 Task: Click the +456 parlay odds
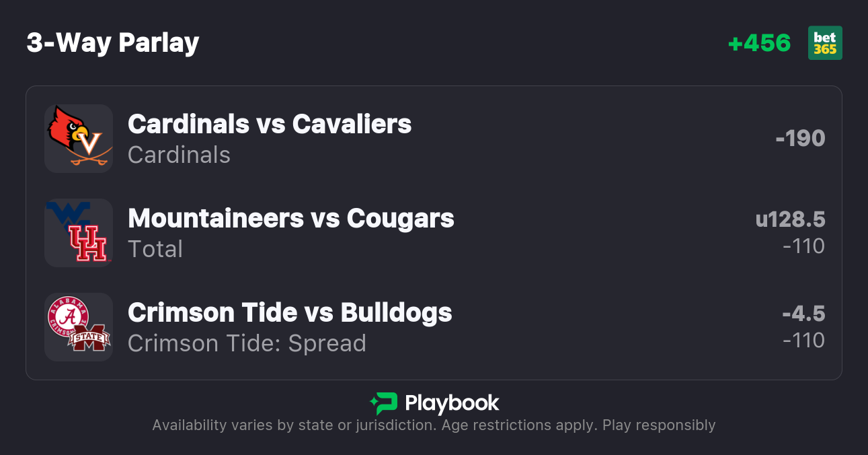coord(759,43)
